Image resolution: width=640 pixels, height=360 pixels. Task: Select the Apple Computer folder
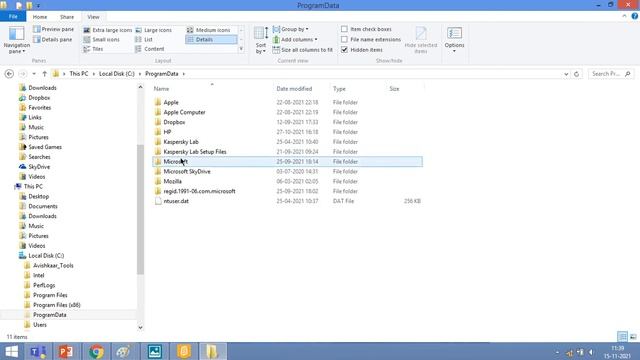coord(184,112)
